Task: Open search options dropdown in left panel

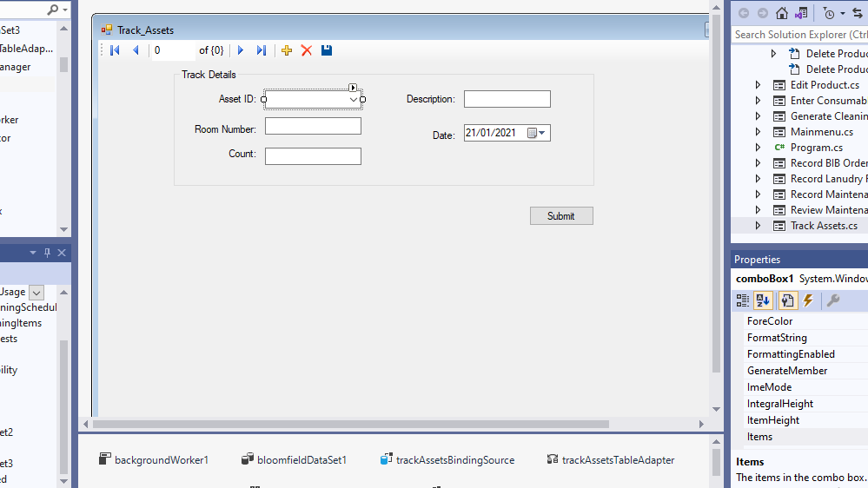Action: click(x=65, y=10)
